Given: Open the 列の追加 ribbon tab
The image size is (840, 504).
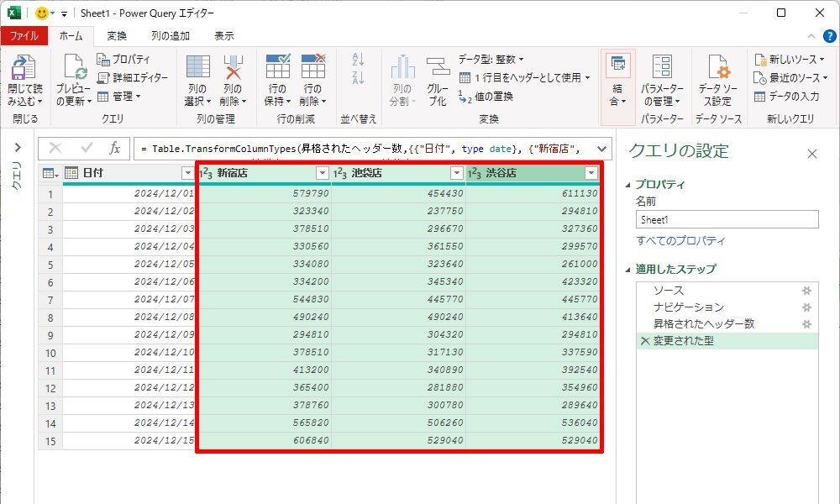Looking at the screenshot, I should tap(171, 36).
